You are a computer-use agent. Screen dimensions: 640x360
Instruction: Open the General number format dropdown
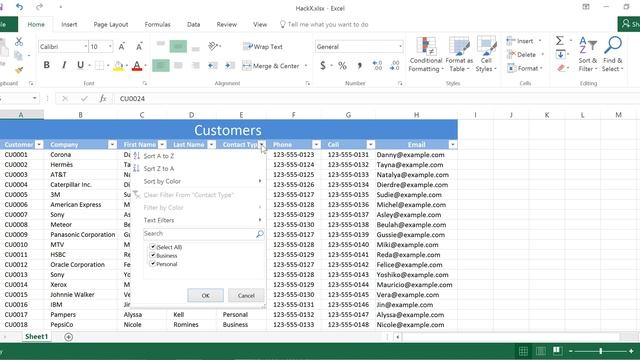400,47
